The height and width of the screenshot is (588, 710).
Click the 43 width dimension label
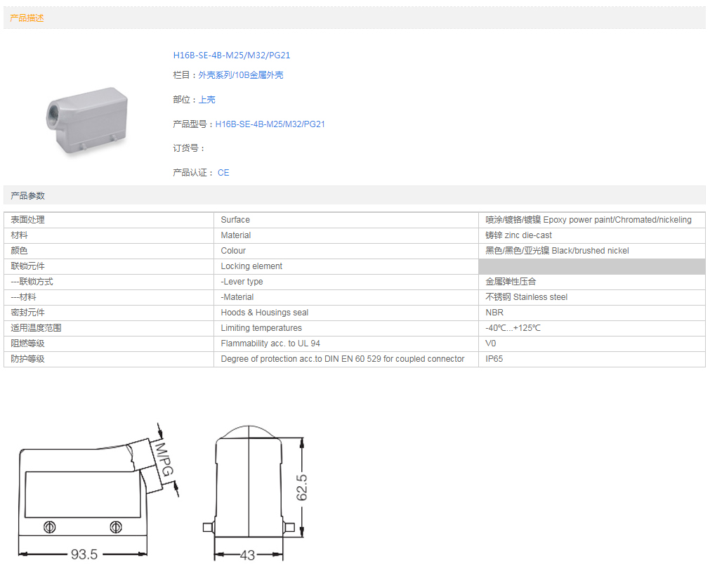click(247, 555)
